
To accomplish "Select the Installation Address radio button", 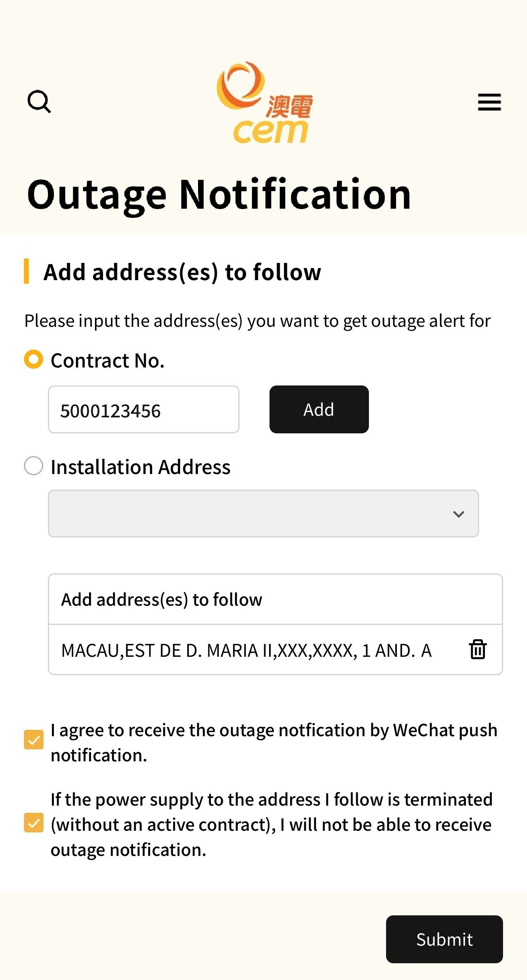I will pyautogui.click(x=34, y=466).
